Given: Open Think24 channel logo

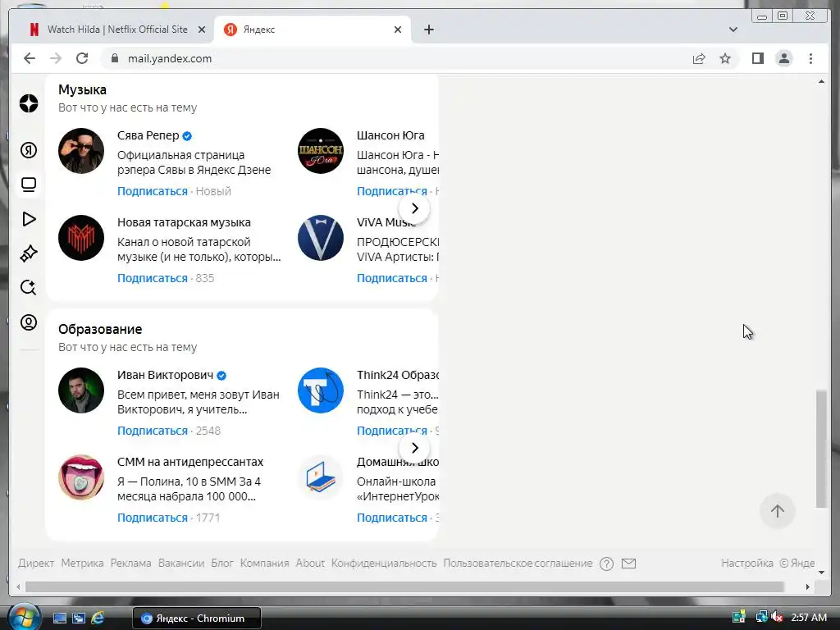Looking at the screenshot, I should coord(321,390).
